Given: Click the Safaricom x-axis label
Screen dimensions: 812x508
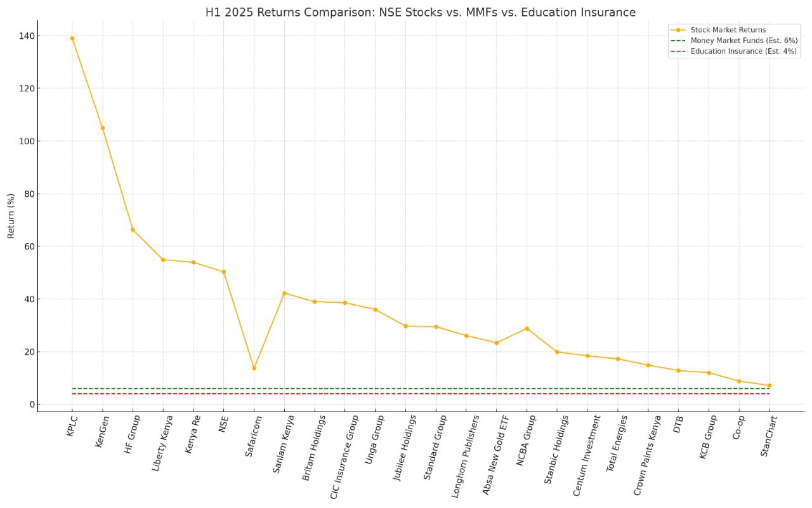Looking at the screenshot, I should (252, 436).
